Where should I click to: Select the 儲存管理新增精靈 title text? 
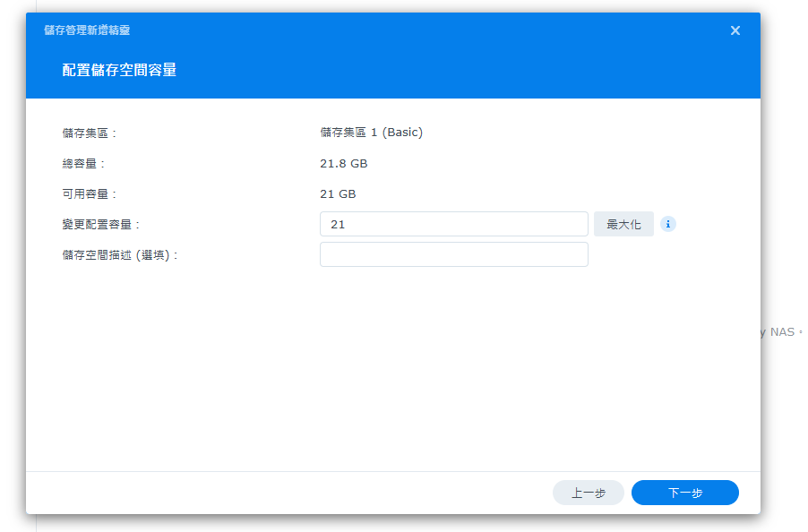[x=87, y=30]
